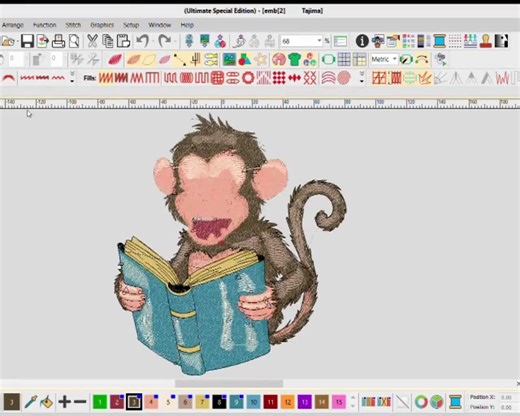Select the double X cross fill pattern
This screenshot has width=520, height=416.
(310, 78)
